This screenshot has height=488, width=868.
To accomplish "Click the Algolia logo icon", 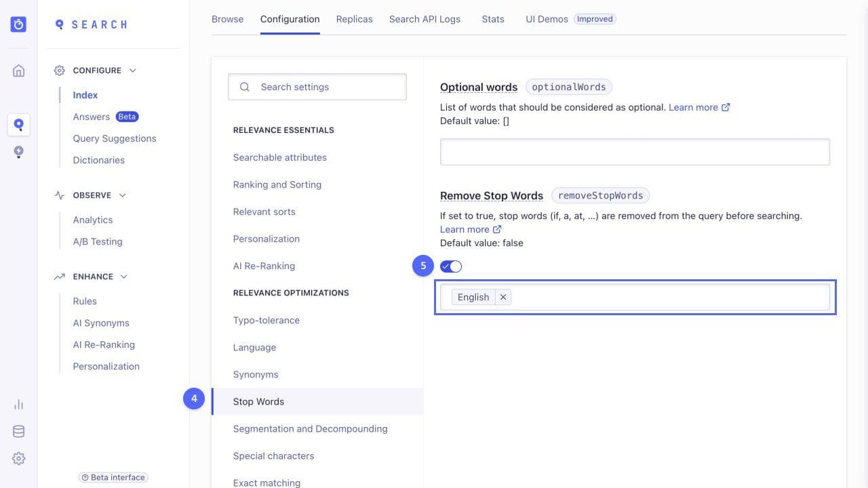I will tap(18, 24).
